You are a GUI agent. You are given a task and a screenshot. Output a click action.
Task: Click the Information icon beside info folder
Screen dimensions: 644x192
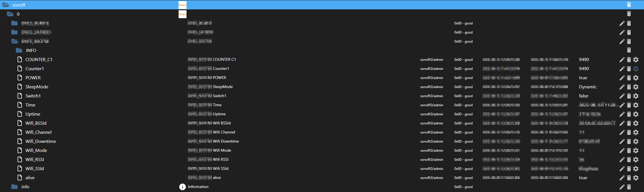[x=182, y=187]
